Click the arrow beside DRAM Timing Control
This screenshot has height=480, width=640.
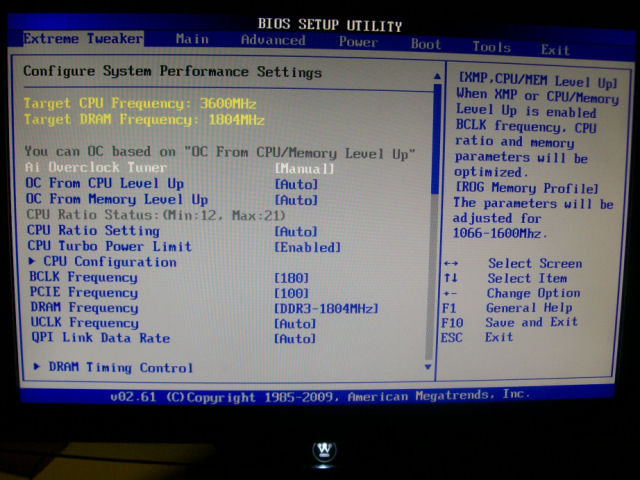tap(37, 367)
